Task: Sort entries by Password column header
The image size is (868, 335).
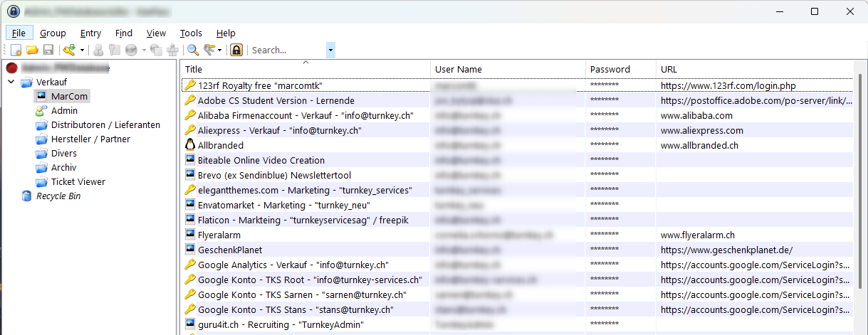Action: click(x=621, y=69)
